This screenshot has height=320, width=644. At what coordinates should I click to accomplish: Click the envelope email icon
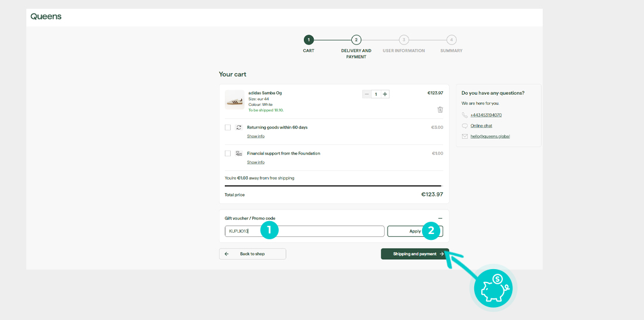(x=465, y=136)
